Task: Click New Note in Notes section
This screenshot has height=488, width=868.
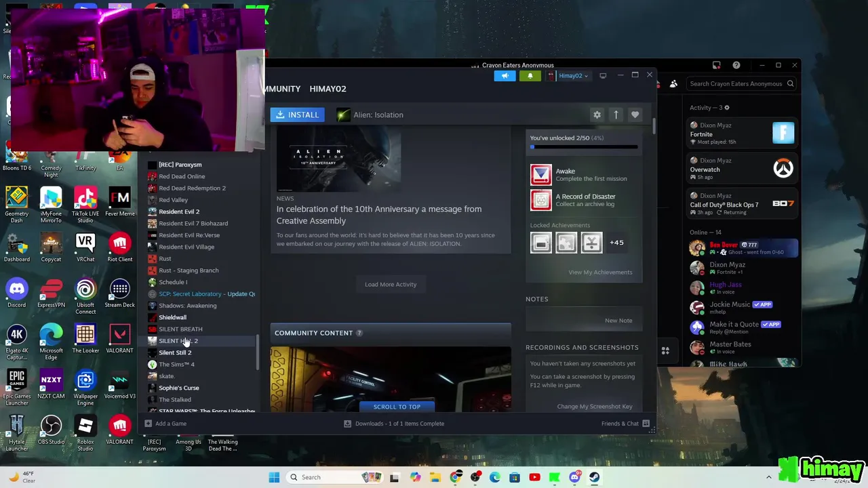Action: pos(618,320)
